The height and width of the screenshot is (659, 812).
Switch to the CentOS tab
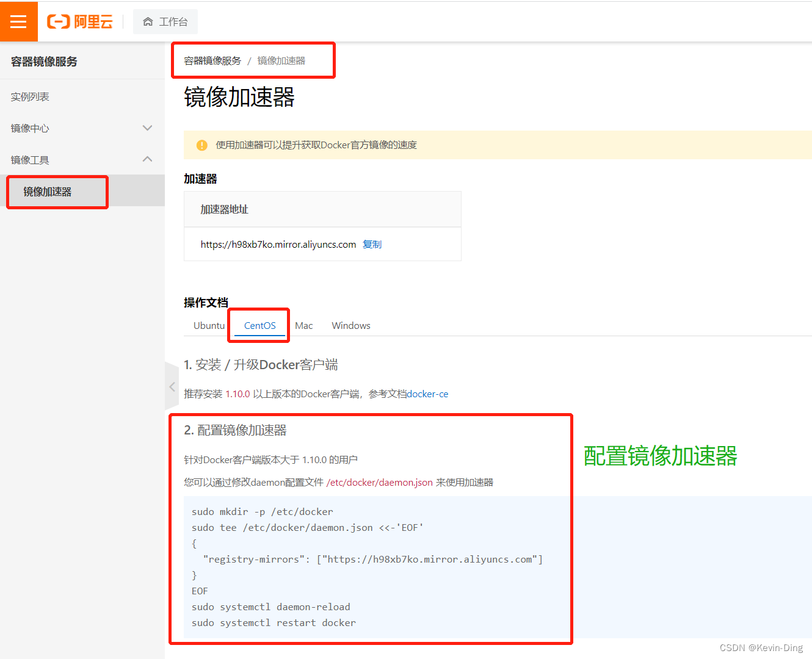click(x=260, y=326)
